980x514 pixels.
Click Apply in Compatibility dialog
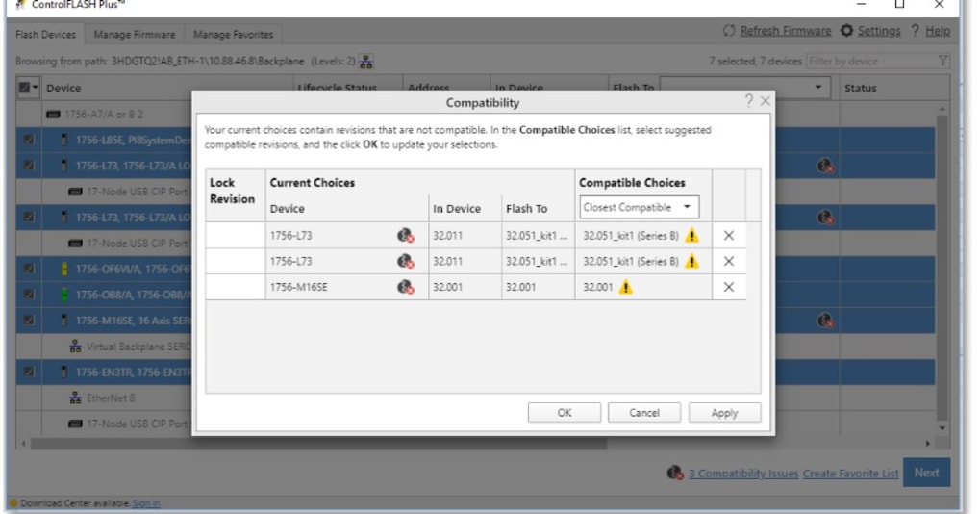[x=724, y=413]
